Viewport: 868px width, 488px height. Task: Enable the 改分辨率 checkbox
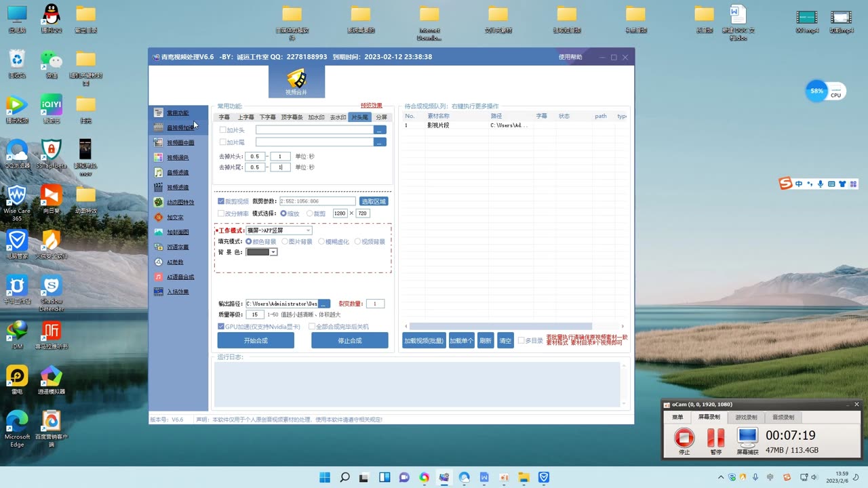coord(221,213)
